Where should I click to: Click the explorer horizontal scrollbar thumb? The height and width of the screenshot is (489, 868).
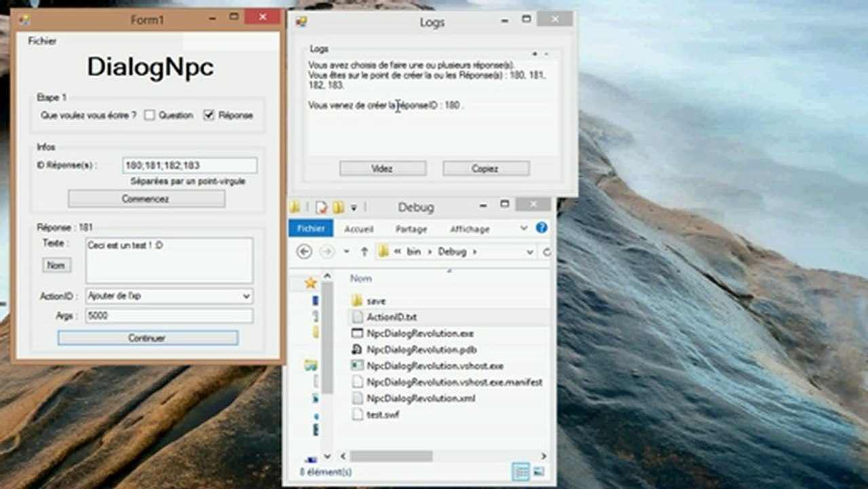click(392, 456)
